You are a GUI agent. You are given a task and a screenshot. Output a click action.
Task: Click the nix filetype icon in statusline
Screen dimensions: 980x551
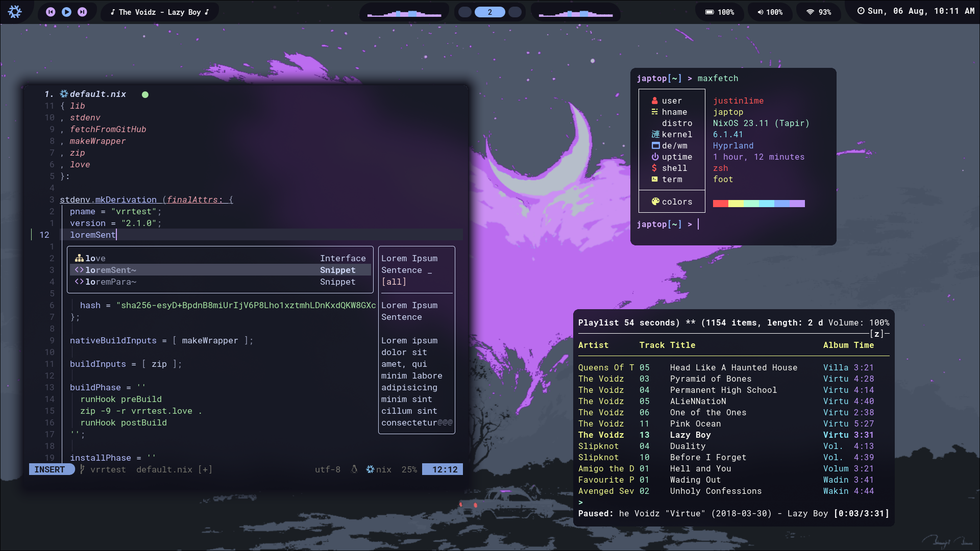coord(371,469)
